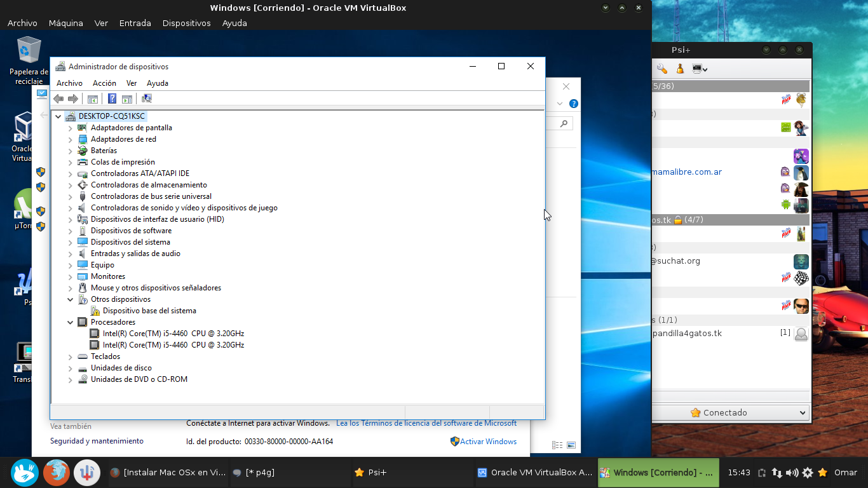Toggle the action pane toolbar icon

click(126, 98)
